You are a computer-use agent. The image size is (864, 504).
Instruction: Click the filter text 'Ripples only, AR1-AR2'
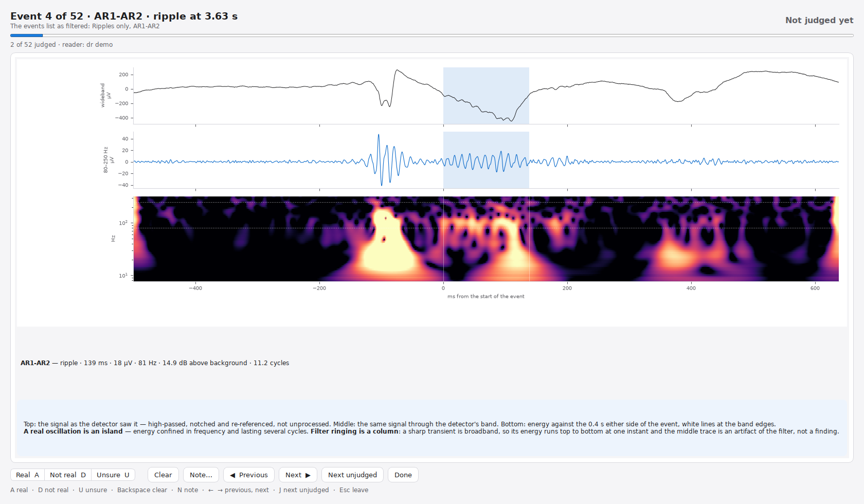pos(126,26)
